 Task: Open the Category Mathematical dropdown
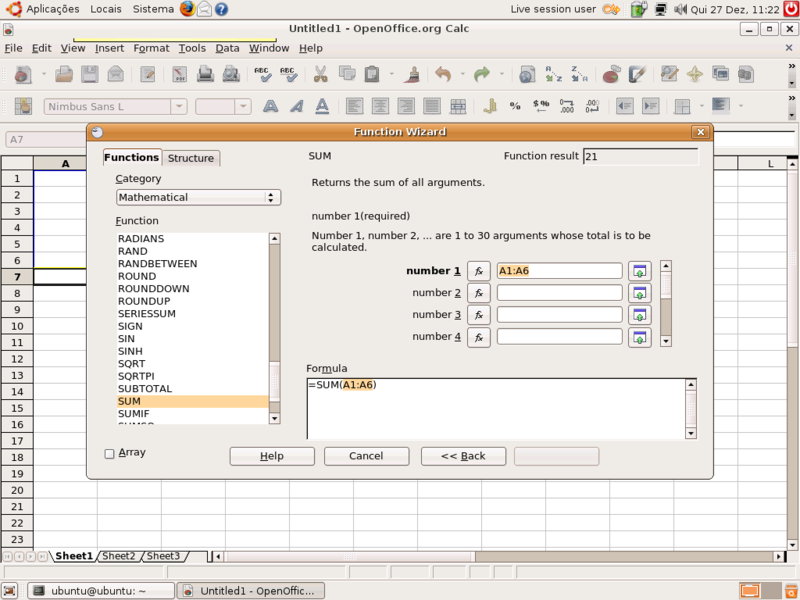(198, 197)
